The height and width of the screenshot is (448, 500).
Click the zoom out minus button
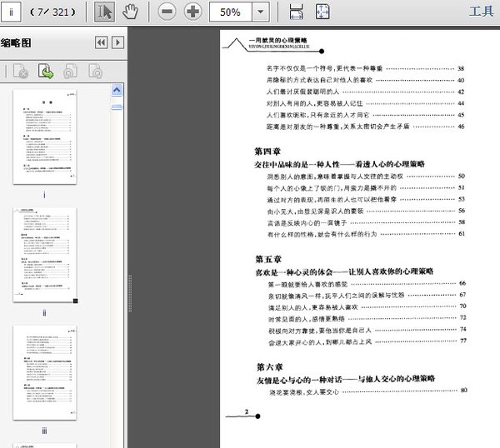[167, 12]
